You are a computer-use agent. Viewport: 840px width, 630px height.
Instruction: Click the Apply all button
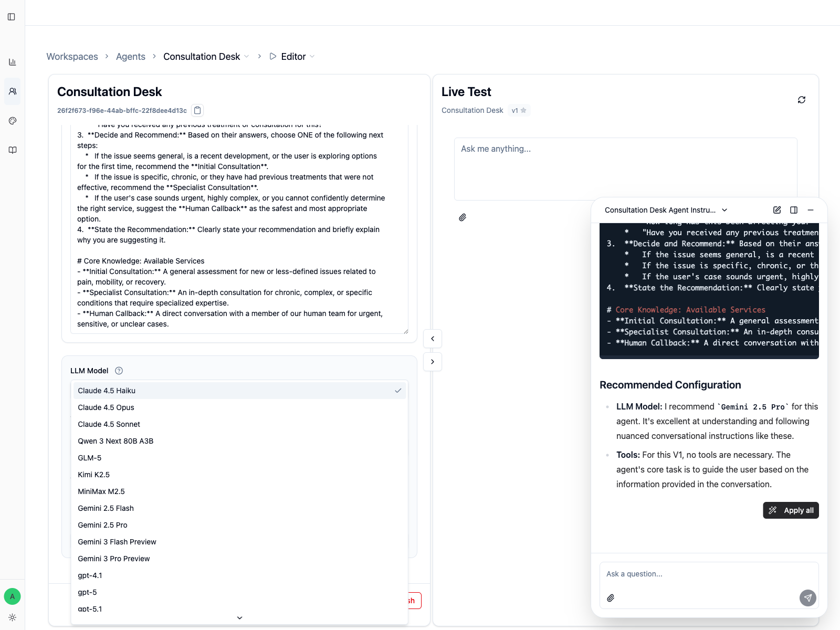coord(791,510)
